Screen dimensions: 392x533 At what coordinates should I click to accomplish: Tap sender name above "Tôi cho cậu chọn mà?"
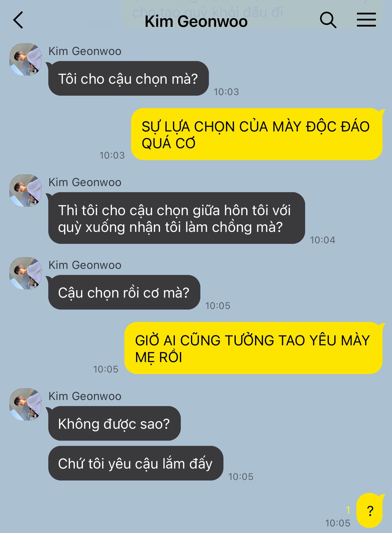click(x=85, y=51)
